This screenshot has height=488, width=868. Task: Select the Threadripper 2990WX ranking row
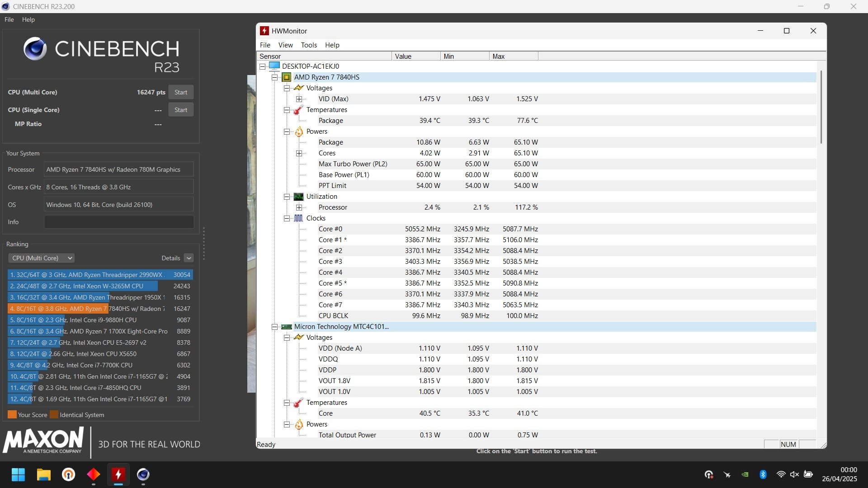(x=100, y=275)
